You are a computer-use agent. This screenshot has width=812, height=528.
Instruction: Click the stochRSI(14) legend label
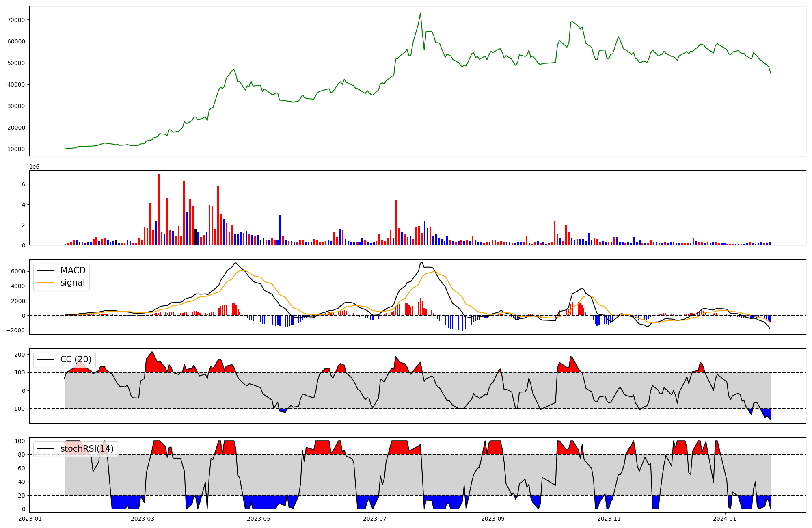tap(87, 449)
